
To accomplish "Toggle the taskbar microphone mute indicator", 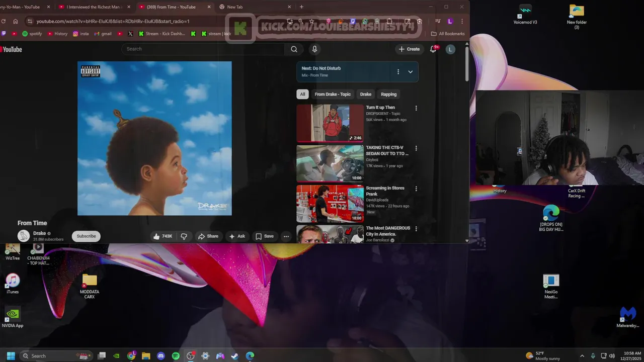I will click(x=593, y=356).
